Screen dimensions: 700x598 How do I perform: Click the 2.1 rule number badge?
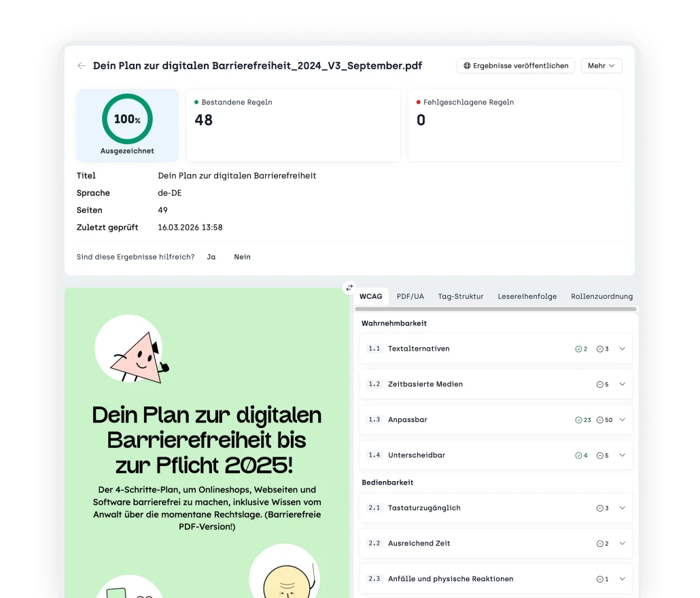(374, 508)
